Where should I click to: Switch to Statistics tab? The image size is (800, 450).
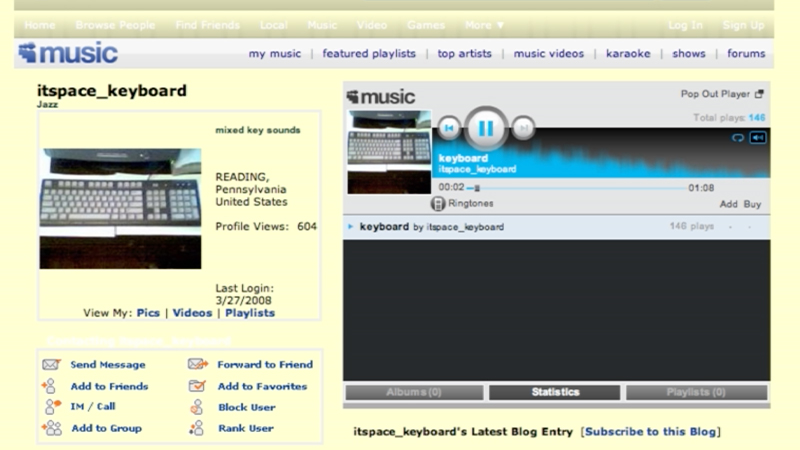pos(555,392)
